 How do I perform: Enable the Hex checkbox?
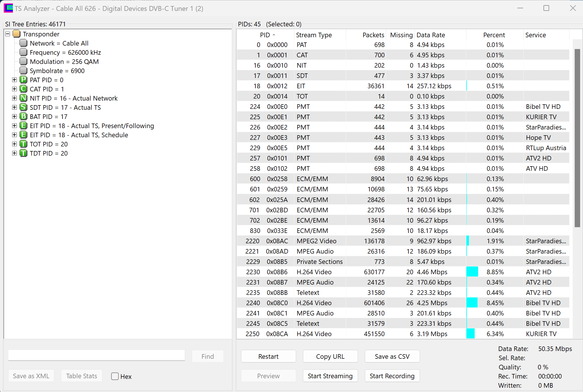115,376
